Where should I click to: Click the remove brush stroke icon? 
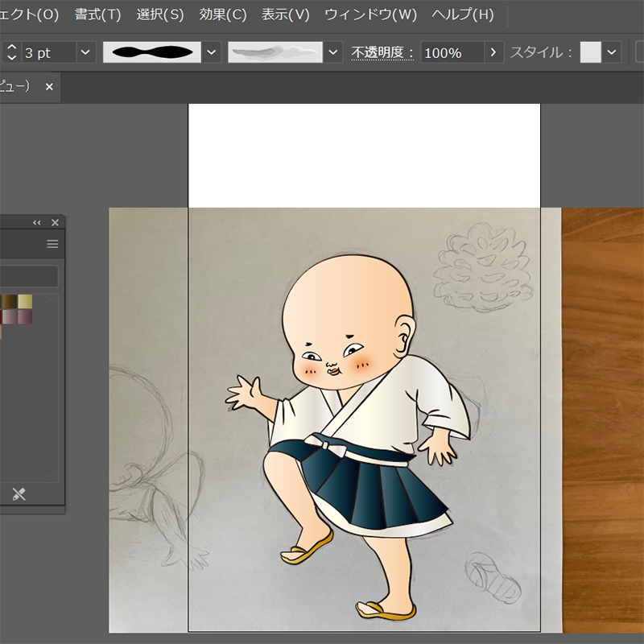pos(19,494)
